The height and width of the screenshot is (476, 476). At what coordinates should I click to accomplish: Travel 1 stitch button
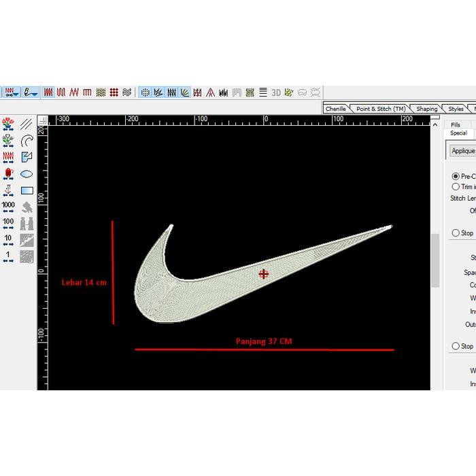click(x=8, y=257)
